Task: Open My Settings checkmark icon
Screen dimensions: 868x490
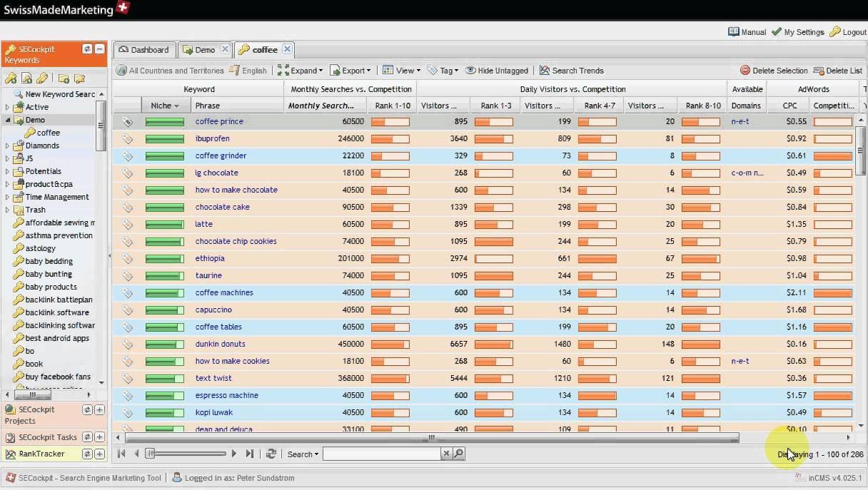Action: pyautogui.click(x=777, y=32)
